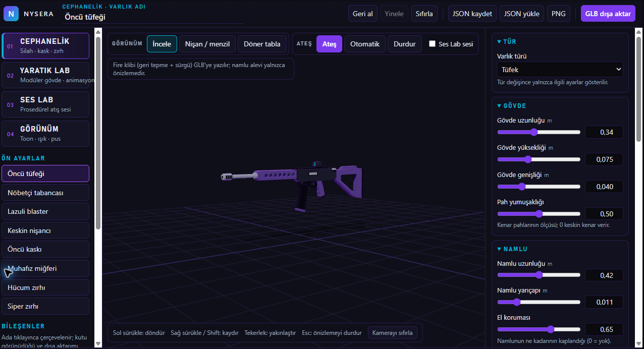
Task: Collapse the NAMLU section
Action: pyautogui.click(x=512, y=249)
